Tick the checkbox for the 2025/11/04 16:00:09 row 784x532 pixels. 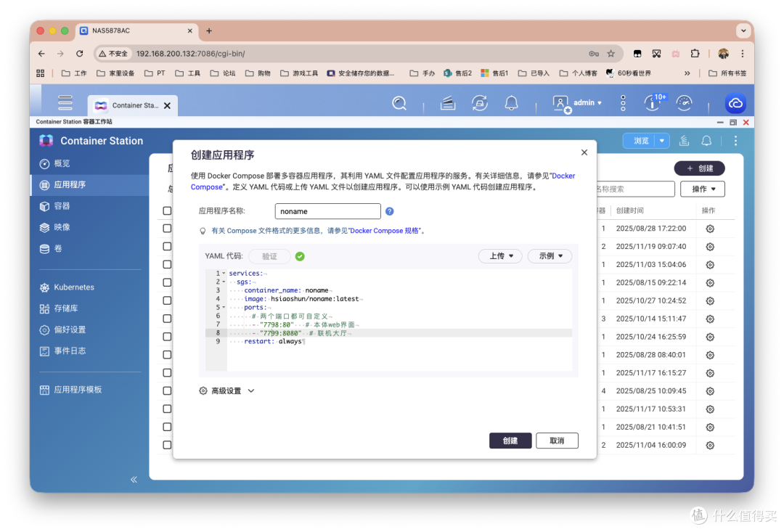(167, 445)
